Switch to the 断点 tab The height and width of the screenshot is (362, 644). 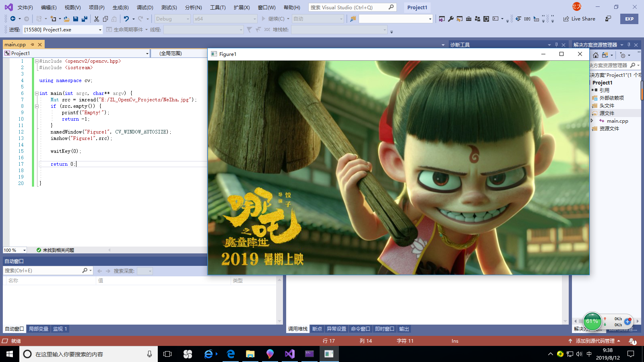pyautogui.click(x=317, y=329)
